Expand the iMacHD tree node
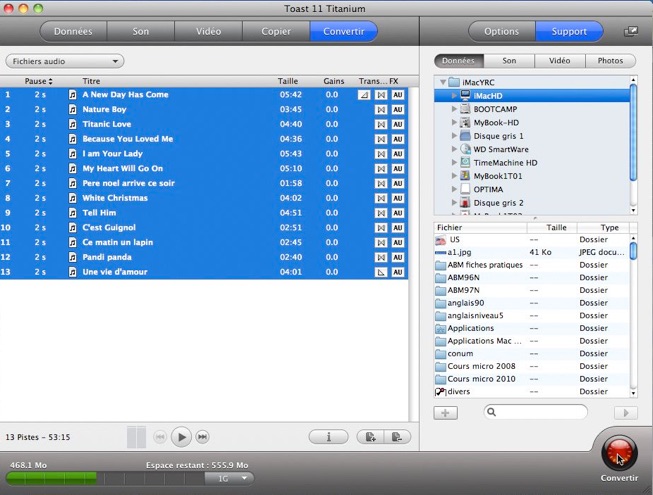This screenshot has width=653, height=495. click(454, 96)
